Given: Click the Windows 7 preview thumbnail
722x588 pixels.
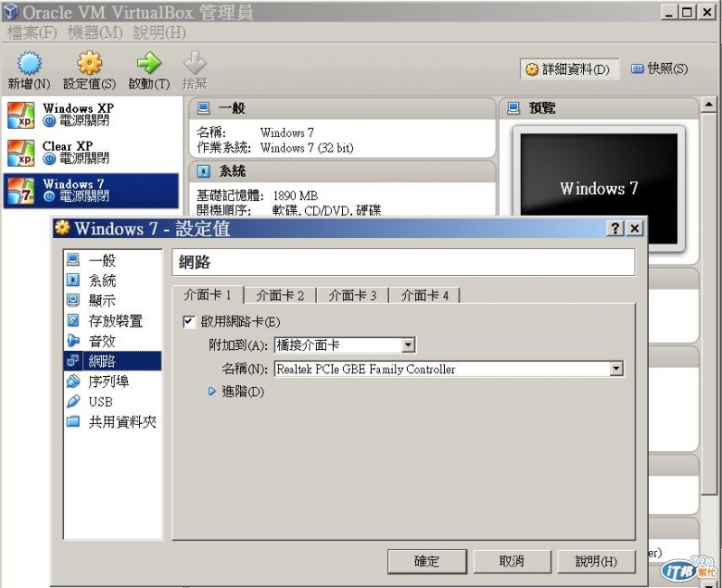Looking at the screenshot, I should click(598, 188).
